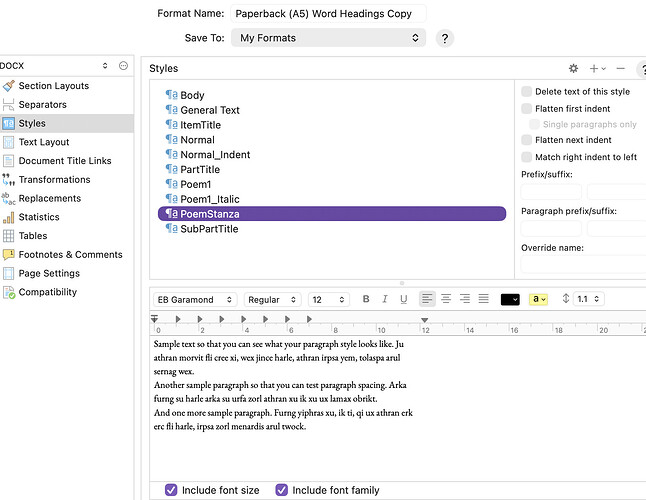The width and height of the screenshot is (646, 500).
Task: Click the Format Name field
Action: (328, 14)
